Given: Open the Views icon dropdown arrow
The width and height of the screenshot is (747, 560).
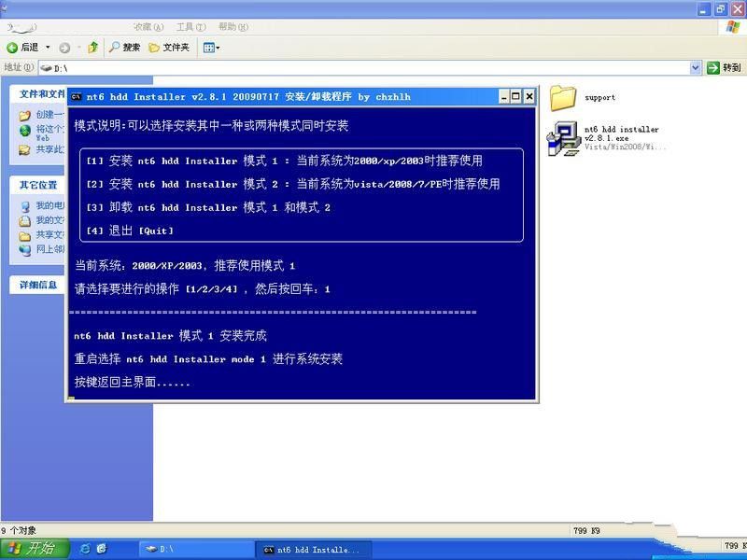Looking at the screenshot, I should click(216, 49).
